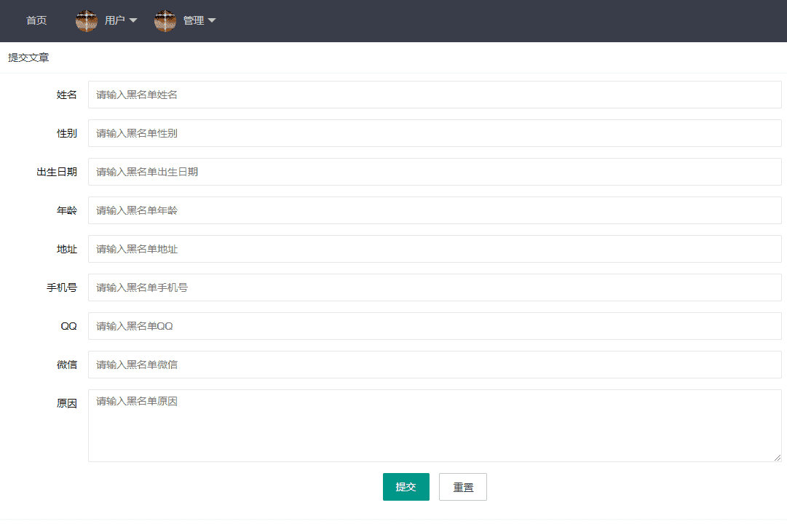
Task: Focus the 微信 input field
Action: point(435,365)
